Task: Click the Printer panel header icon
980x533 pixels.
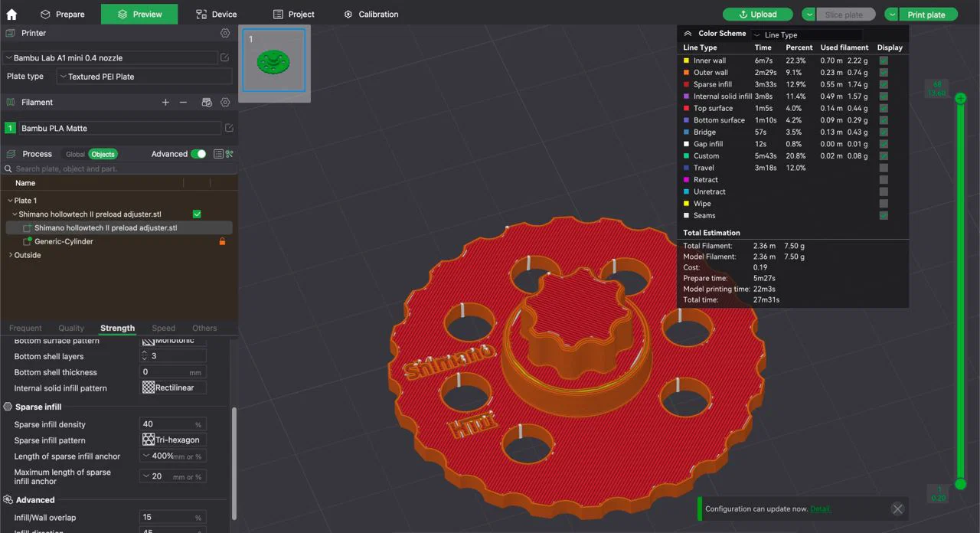Action: point(11,33)
